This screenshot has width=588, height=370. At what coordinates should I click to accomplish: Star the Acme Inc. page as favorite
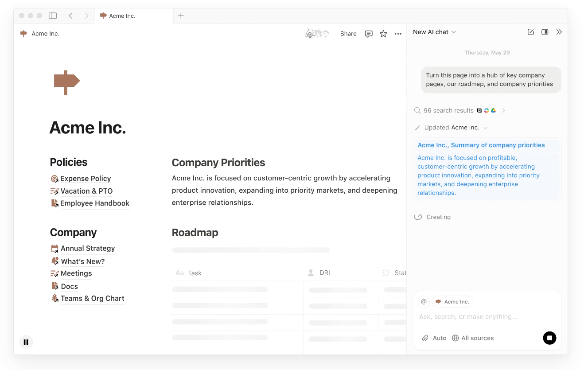click(x=383, y=34)
